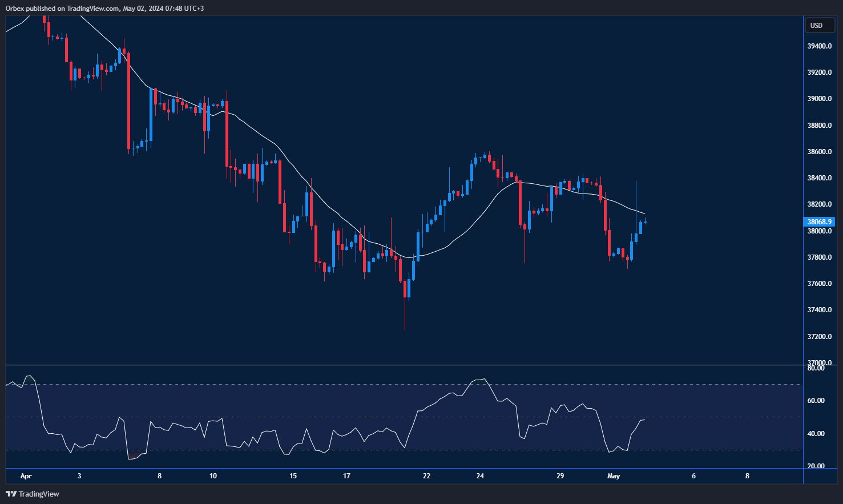Select the 40.00 RSI scale label
Viewport: 843px width, 504px height.
[816, 434]
